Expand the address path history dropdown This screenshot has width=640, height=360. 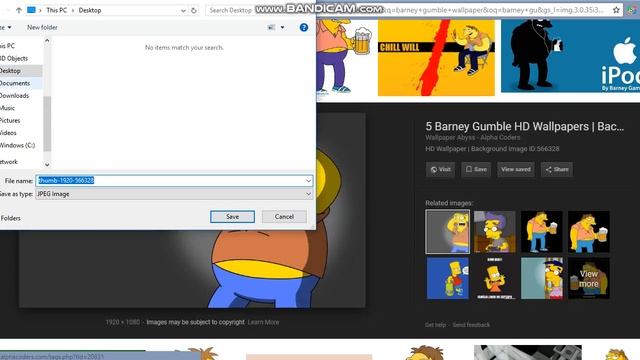click(183, 10)
